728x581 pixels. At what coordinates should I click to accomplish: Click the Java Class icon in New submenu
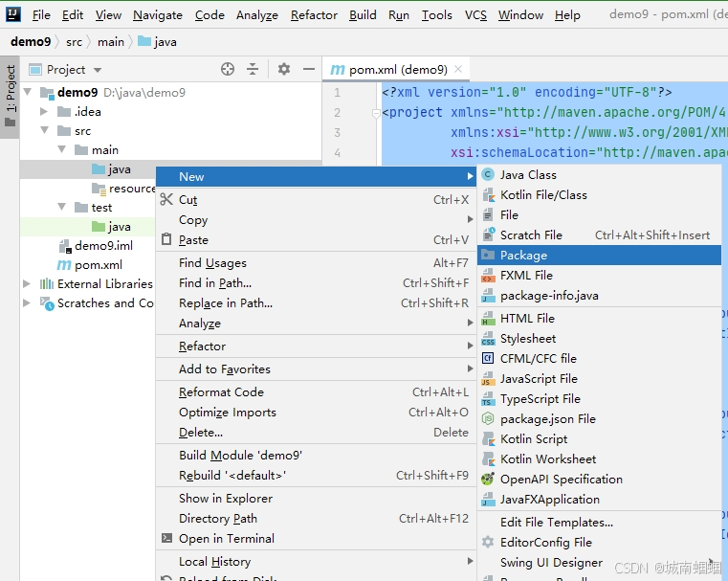[488, 174]
